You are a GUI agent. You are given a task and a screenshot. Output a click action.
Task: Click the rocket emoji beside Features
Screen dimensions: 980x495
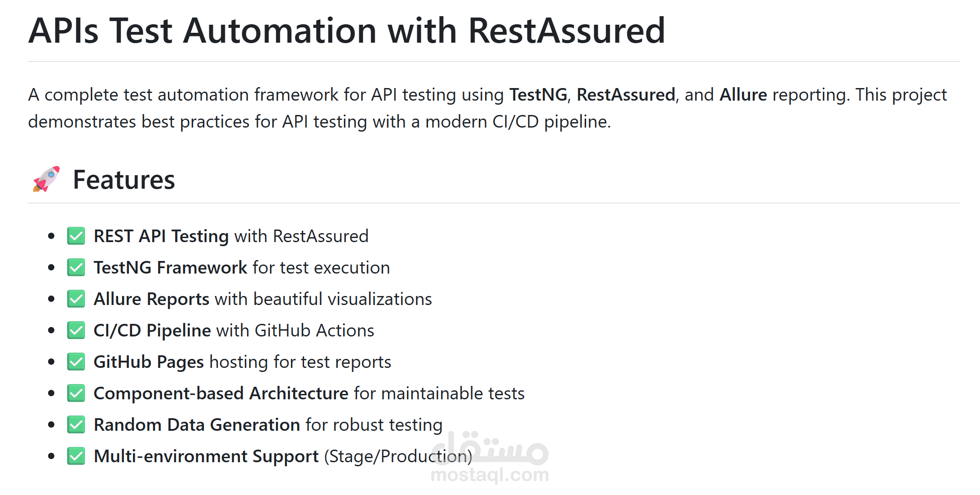pos(46,179)
